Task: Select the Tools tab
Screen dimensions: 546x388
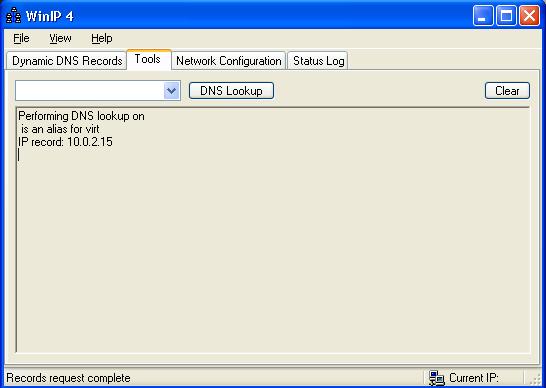Action: point(149,60)
